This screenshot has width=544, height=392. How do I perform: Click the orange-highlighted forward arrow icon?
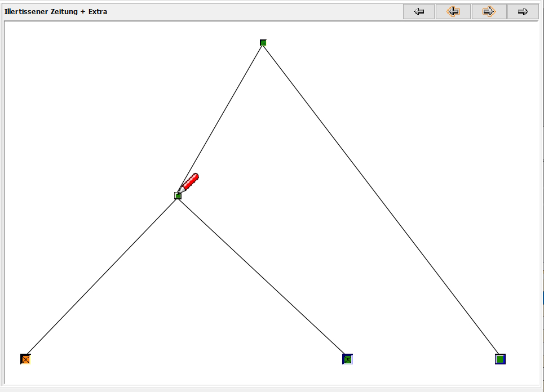(x=489, y=11)
